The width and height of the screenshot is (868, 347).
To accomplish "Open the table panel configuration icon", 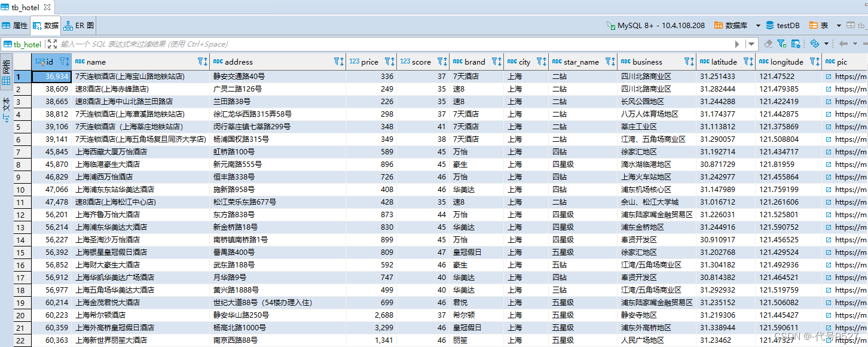I will click(x=796, y=44).
